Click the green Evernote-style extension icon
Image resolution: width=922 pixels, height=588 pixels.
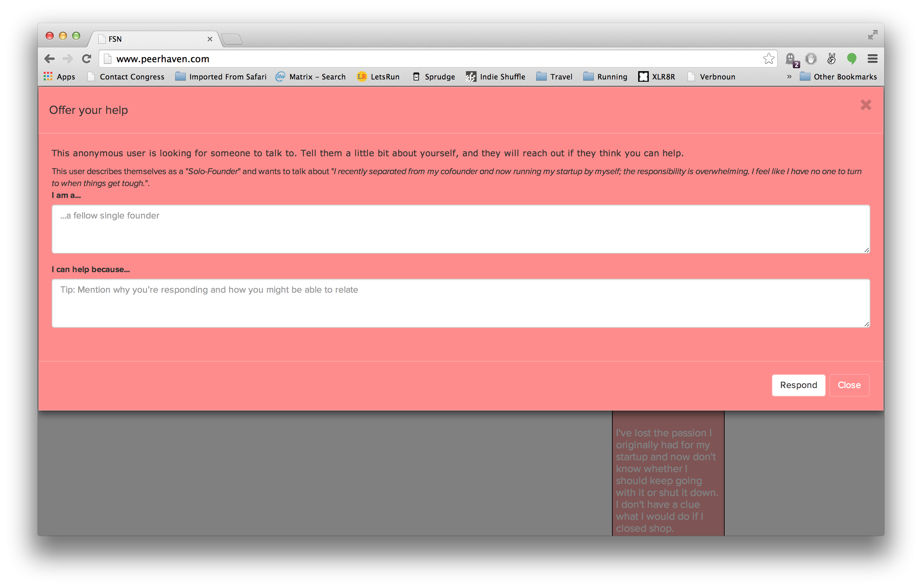click(x=851, y=59)
